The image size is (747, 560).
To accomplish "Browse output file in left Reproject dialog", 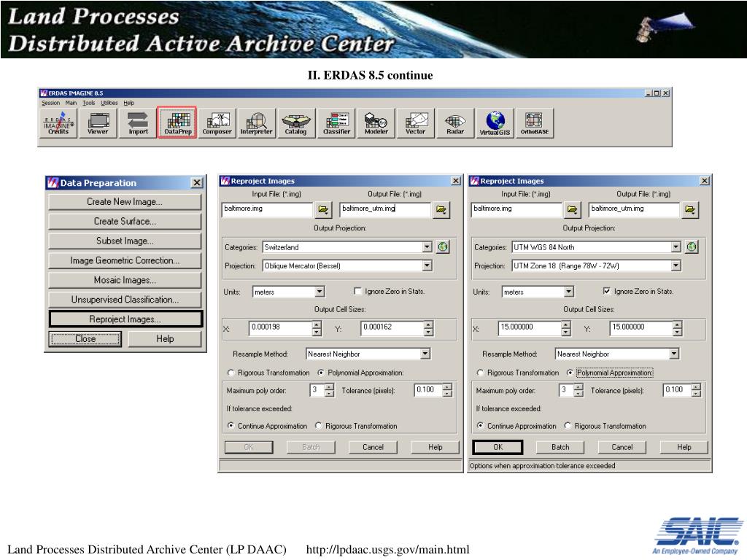I will (441, 209).
